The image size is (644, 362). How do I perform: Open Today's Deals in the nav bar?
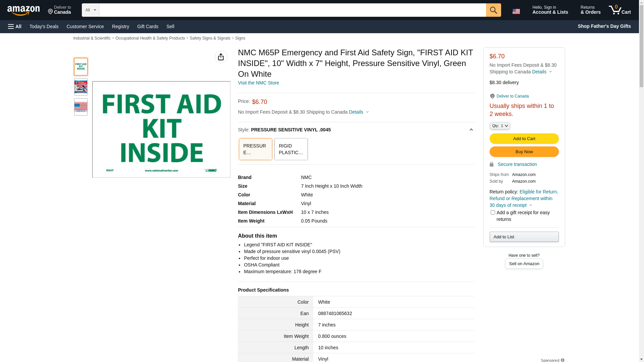(44, 26)
